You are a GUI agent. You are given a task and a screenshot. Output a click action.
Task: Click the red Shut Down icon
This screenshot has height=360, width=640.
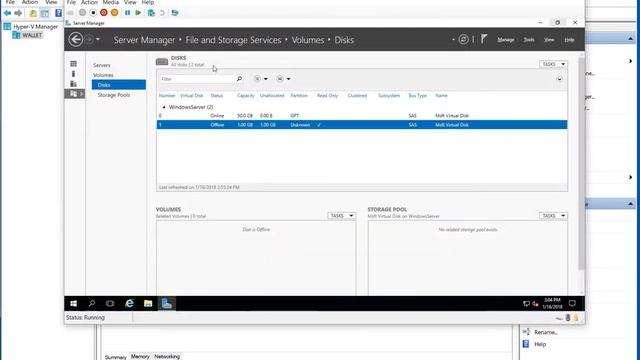(x=104, y=13)
